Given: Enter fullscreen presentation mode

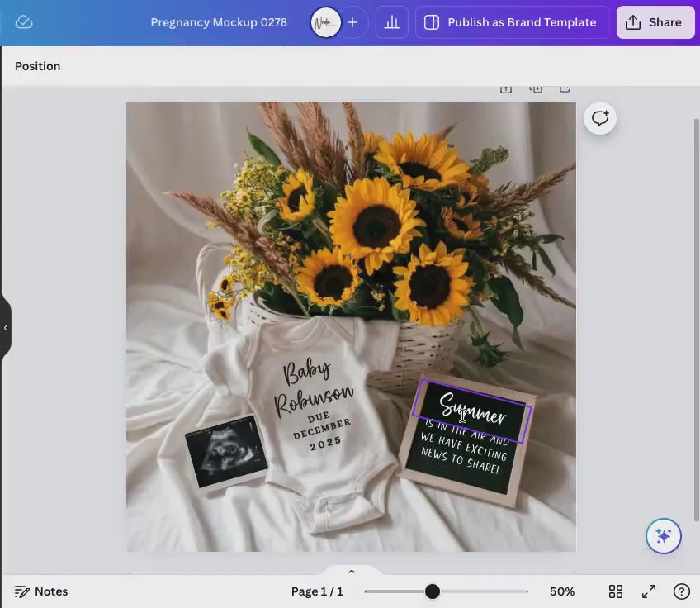Looking at the screenshot, I should pos(649,591).
